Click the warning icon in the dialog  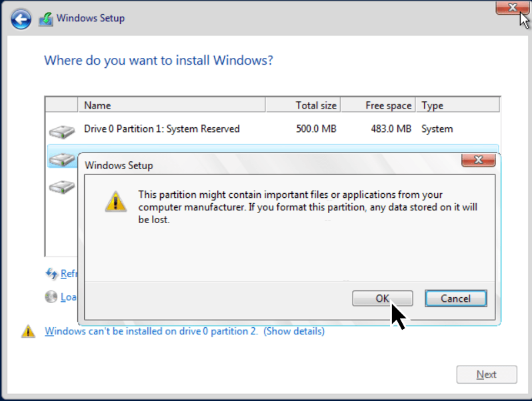116,201
